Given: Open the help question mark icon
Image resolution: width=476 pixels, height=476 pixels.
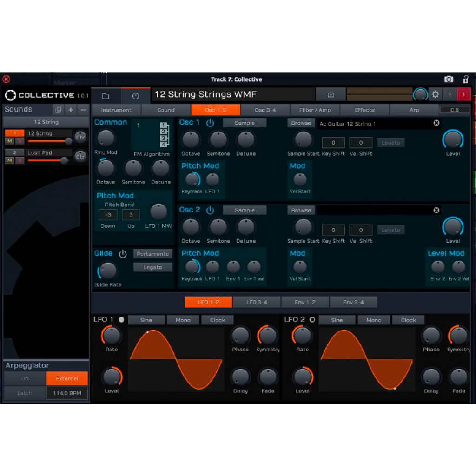Looking at the screenshot, I should click(x=450, y=95).
